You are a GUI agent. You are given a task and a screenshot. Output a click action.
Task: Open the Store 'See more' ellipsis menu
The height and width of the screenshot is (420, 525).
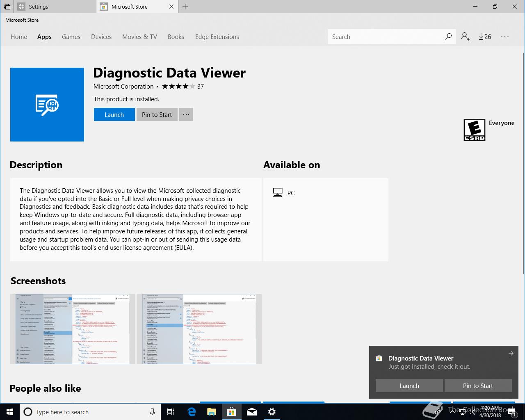505,37
